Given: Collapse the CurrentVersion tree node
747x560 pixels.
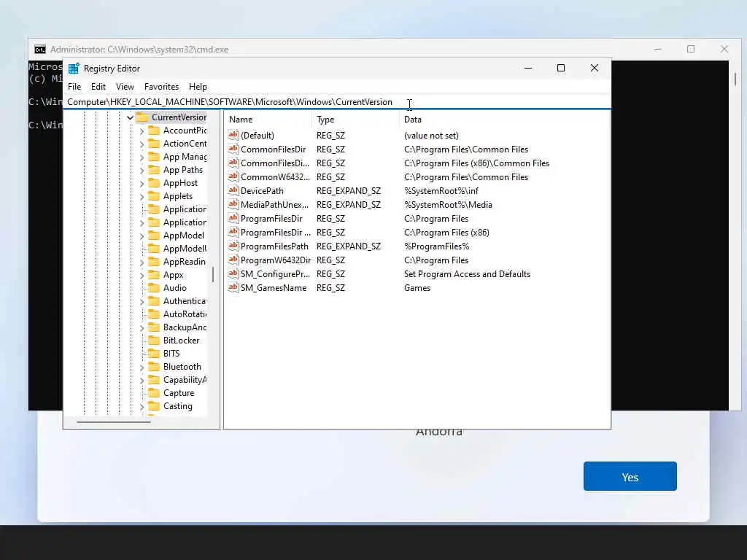Looking at the screenshot, I should 130,117.
